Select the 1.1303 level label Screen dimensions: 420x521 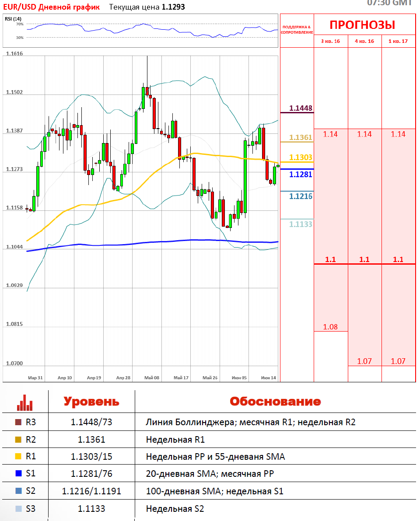point(301,157)
